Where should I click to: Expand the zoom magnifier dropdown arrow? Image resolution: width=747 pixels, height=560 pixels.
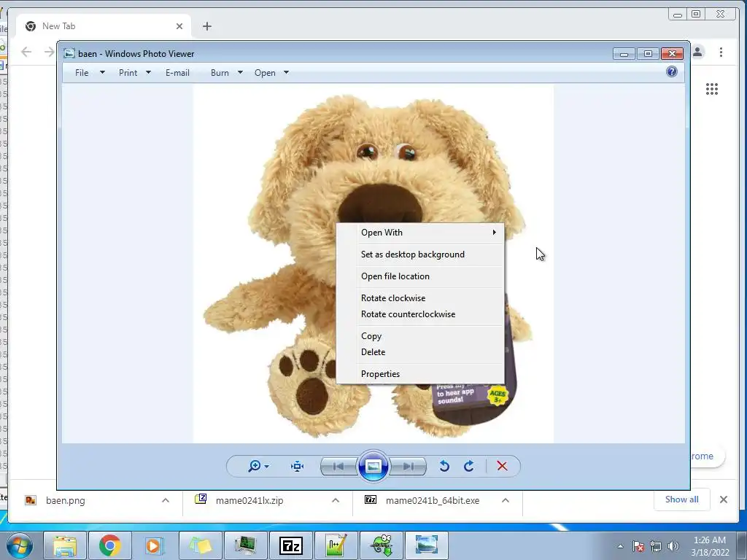267,466
